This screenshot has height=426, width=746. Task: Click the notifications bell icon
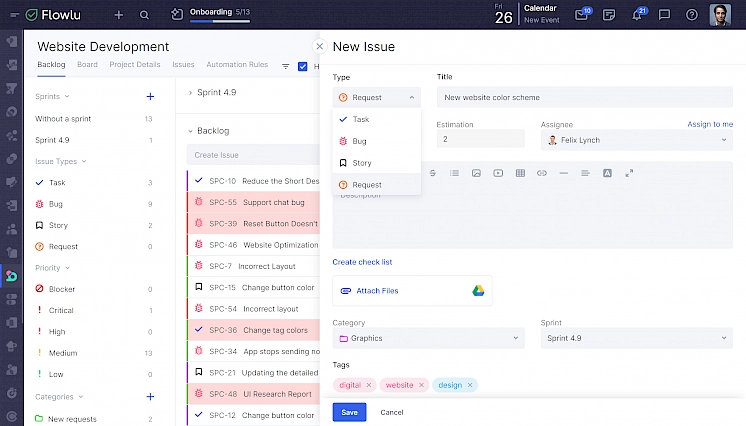637,15
